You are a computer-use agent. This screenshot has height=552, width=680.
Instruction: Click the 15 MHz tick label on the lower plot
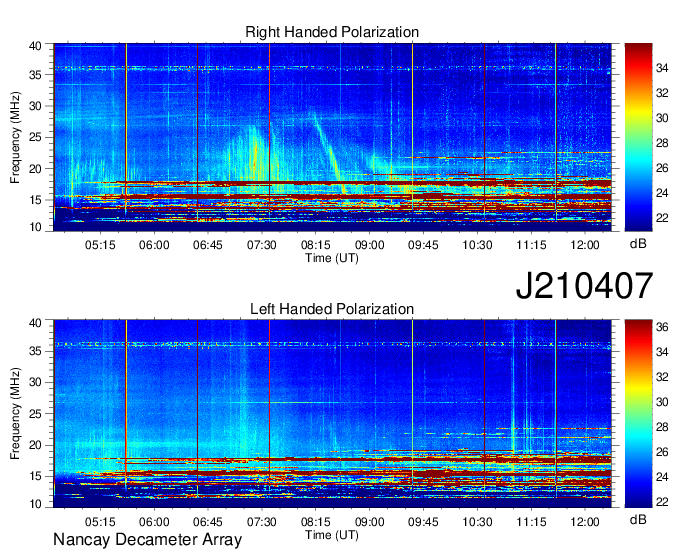(x=35, y=477)
